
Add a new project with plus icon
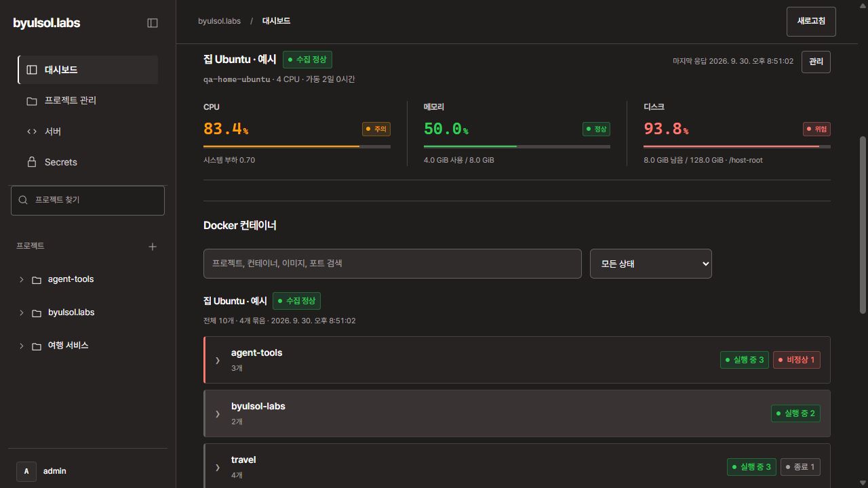[153, 247]
